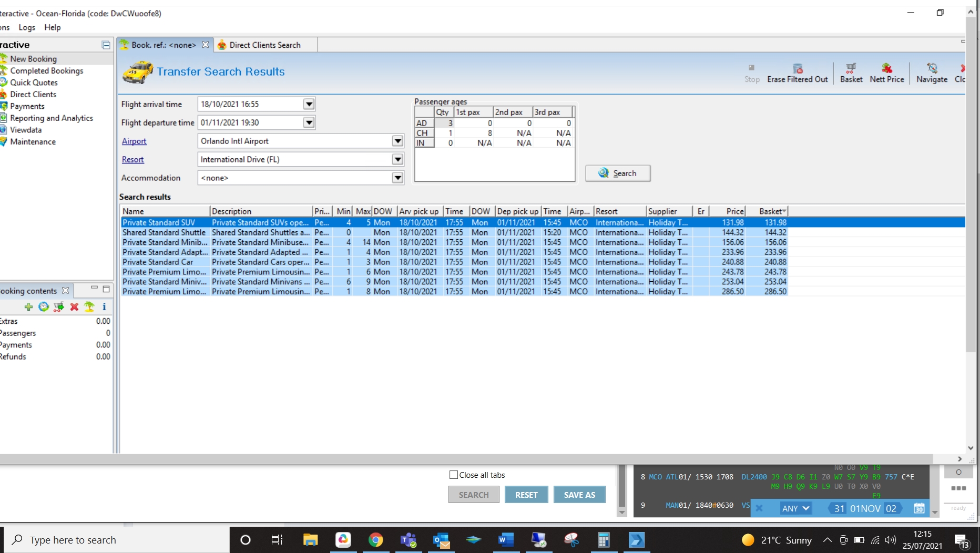This screenshot has width=980, height=553.
Task: Minimize the Booking contents panel
Action: click(x=94, y=288)
